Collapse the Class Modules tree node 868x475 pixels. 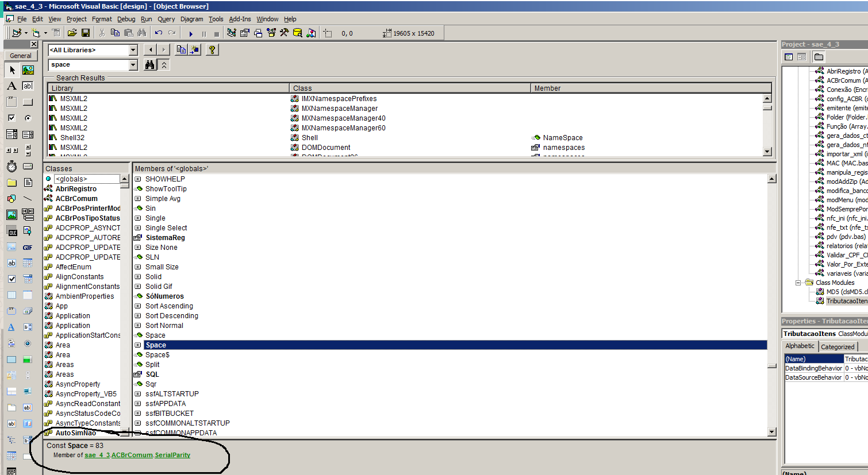point(798,283)
